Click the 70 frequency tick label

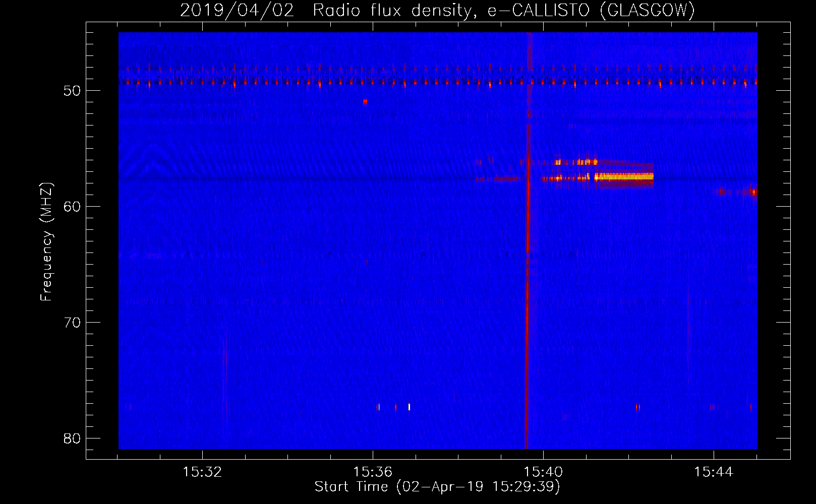73,323
